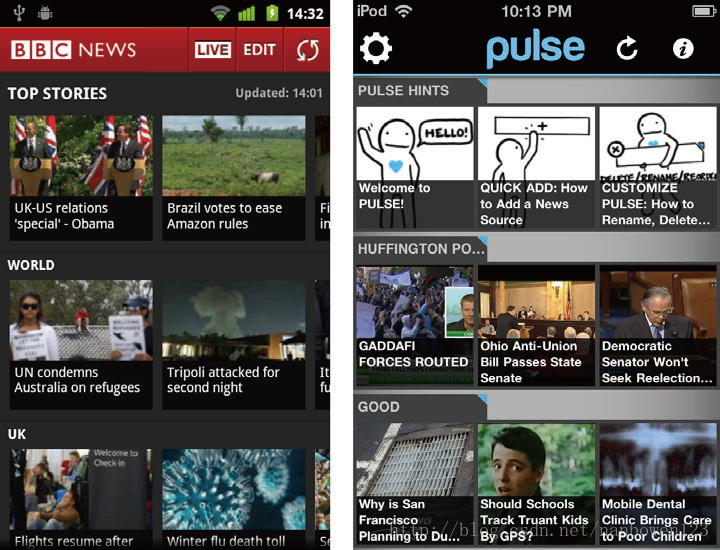Tap the Pulse reload arrow icon
Image resolution: width=720 pixels, height=550 pixels.
click(627, 48)
